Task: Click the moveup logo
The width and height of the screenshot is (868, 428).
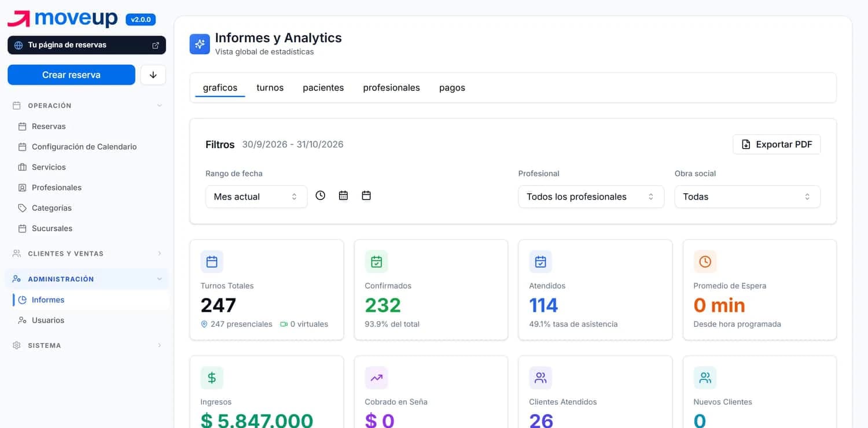Action: (62, 19)
